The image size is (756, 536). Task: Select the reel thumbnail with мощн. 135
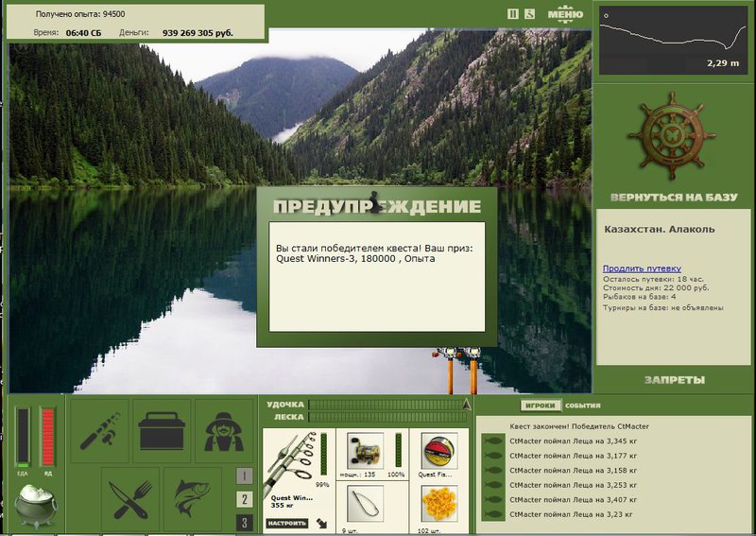coord(366,451)
